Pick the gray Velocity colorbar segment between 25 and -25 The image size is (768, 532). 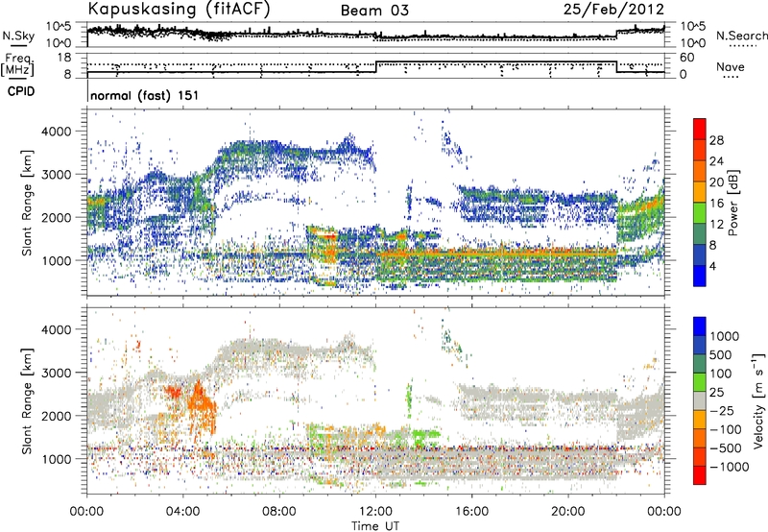pos(700,400)
